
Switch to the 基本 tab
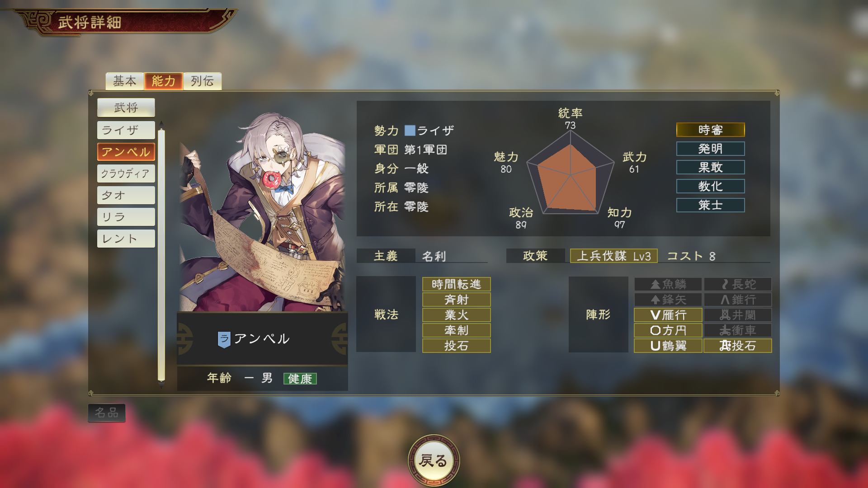[124, 81]
